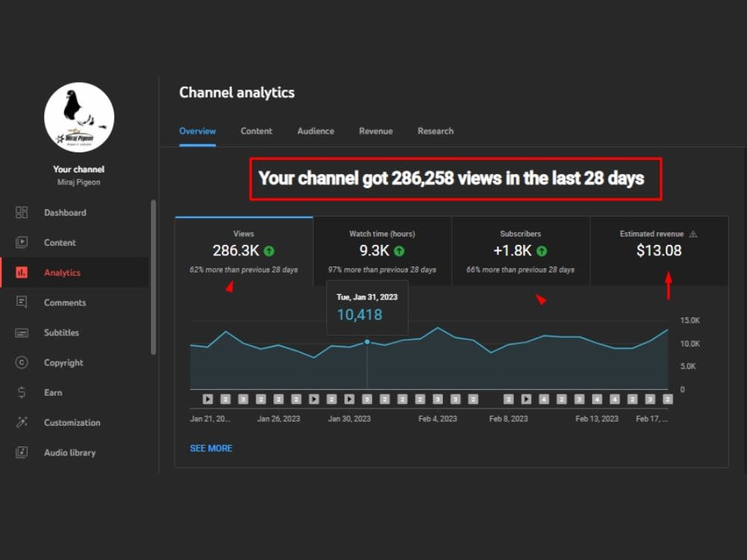The image size is (747, 560).
Task: Open the Audio library music icon
Action: 22,452
